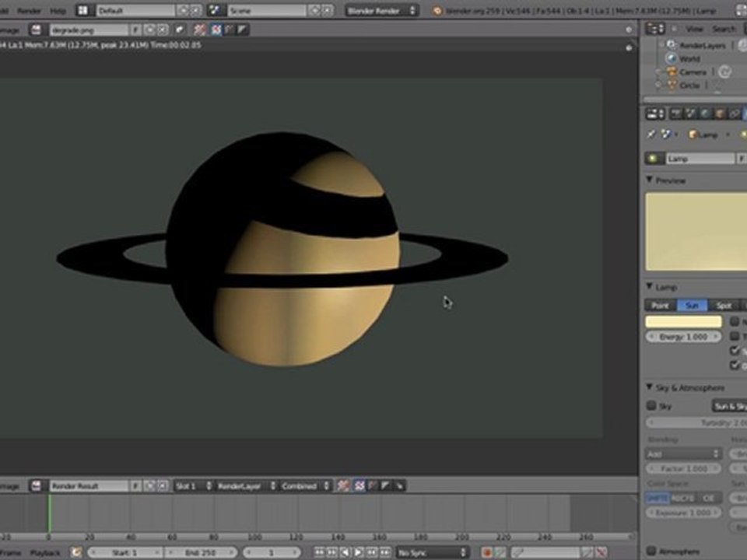The width and height of the screenshot is (747, 560).
Task: Toggle automatic keyframe record button
Action: coord(486,552)
